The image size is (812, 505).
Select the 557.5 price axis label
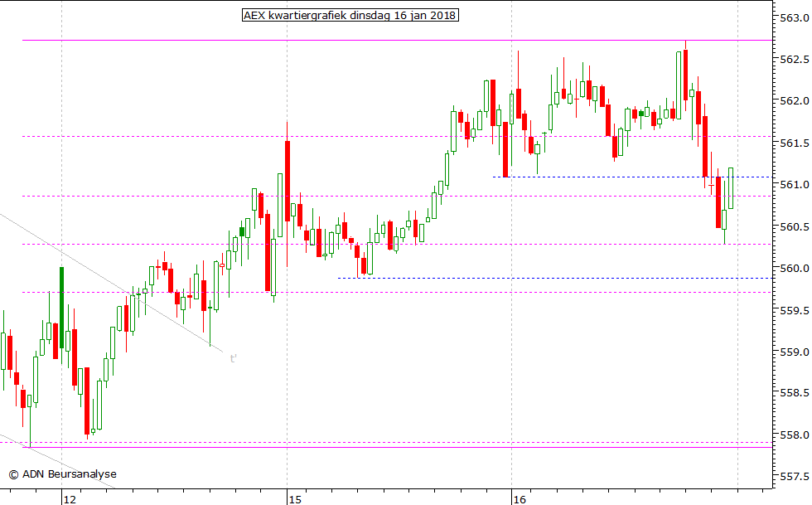pos(794,476)
